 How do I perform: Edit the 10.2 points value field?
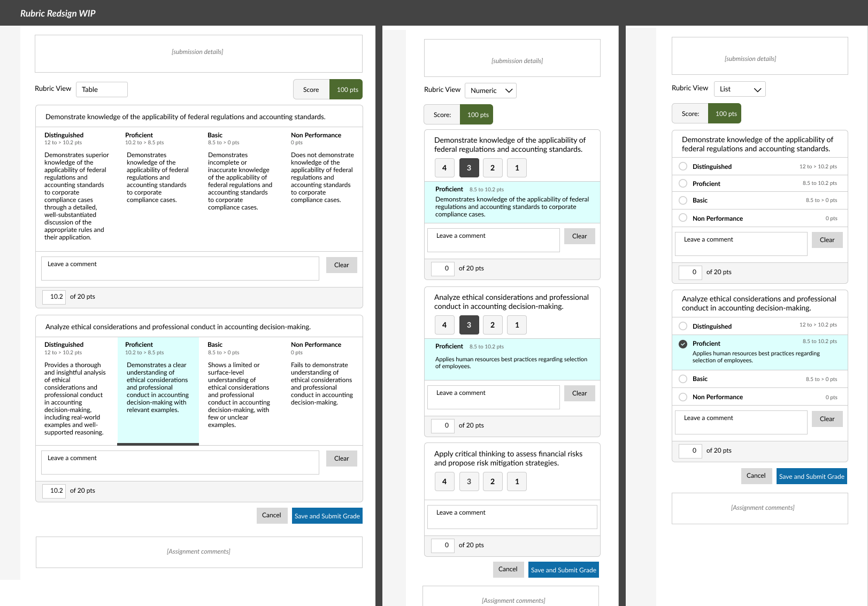point(53,297)
